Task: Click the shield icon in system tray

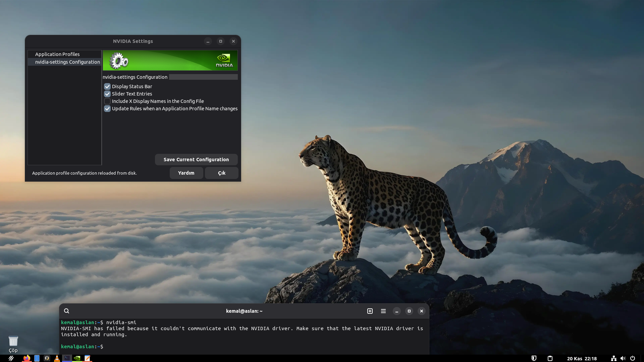Action: point(534,358)
